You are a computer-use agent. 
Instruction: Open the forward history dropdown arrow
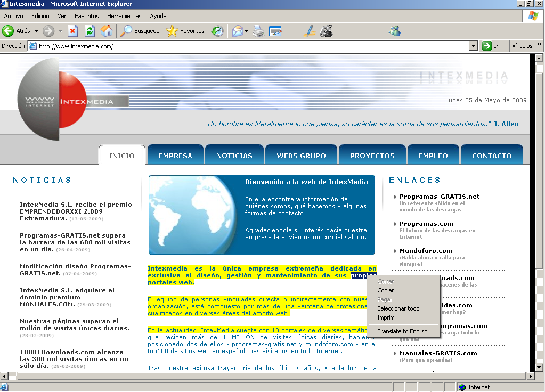point(60,31)
